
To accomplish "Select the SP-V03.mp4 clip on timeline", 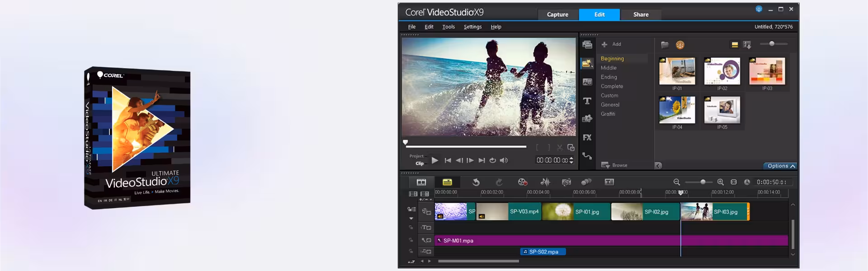I will coord(509,211).
